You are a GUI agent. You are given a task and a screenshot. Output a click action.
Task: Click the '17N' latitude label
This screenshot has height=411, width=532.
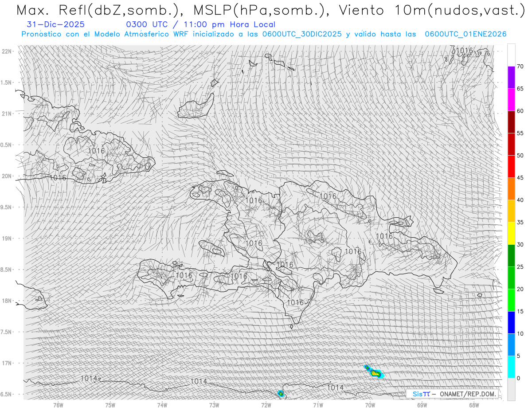pos(7,363)
